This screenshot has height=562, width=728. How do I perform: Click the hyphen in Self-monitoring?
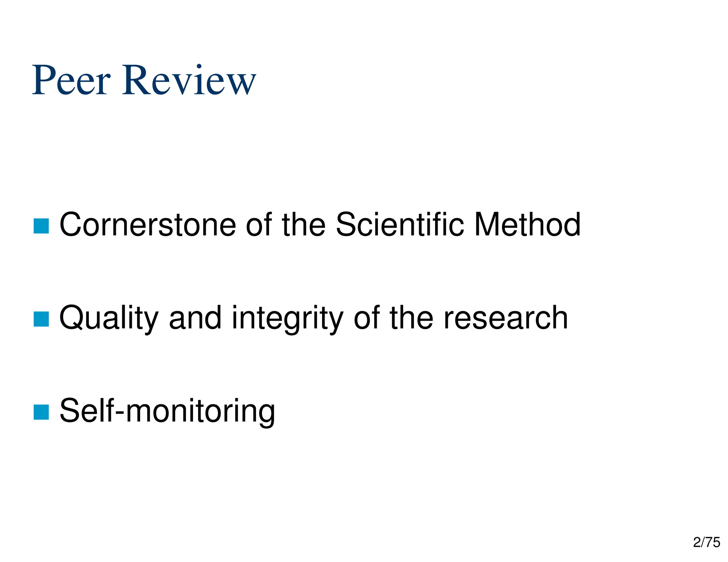(120, 414)
